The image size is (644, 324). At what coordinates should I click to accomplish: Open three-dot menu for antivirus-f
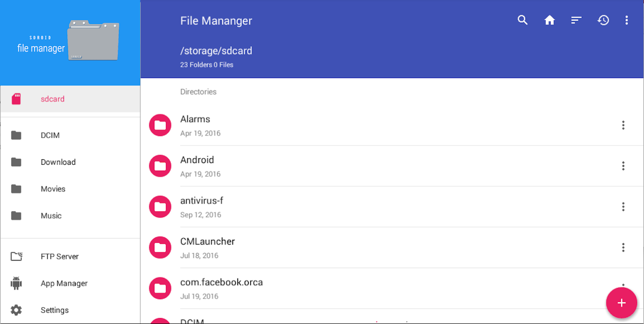point(623,207)
